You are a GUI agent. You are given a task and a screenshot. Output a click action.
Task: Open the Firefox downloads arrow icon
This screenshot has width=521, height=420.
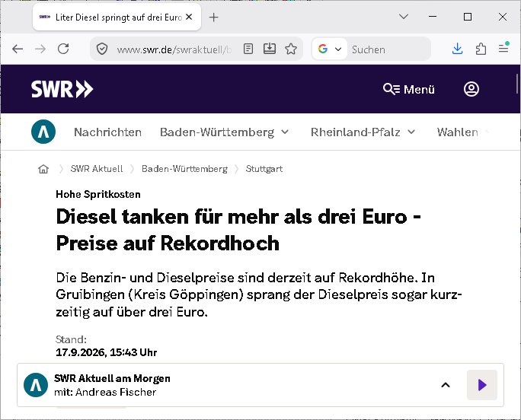pyautogui.click(x=458, y=49)
